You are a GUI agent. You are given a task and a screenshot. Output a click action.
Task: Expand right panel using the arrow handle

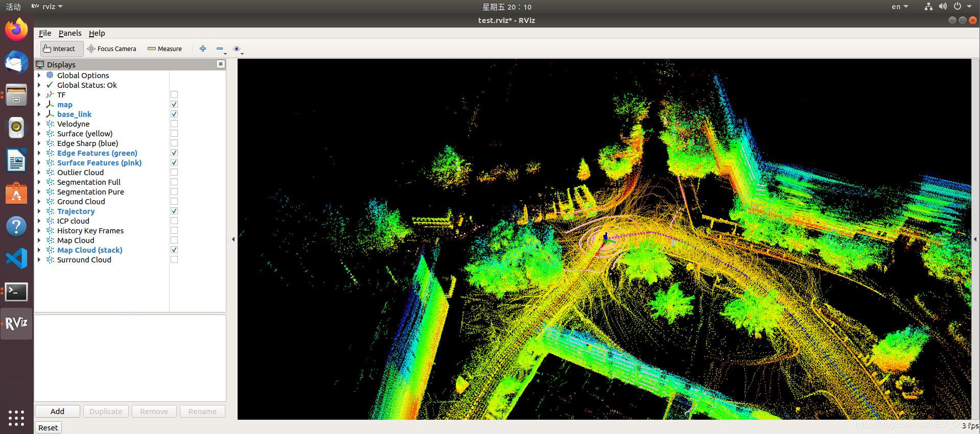[x=975, y=239]
